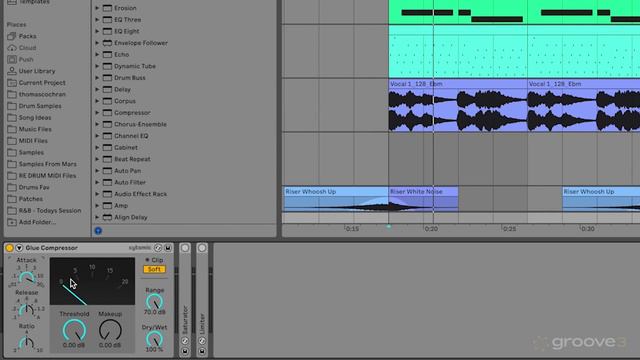Click the Samples folder icon

click(12, 152)
